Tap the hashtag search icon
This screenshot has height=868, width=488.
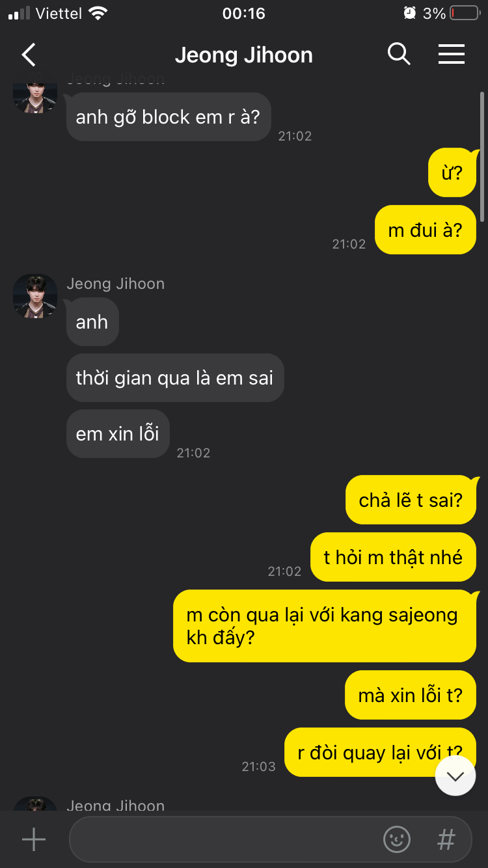[446, 839]
